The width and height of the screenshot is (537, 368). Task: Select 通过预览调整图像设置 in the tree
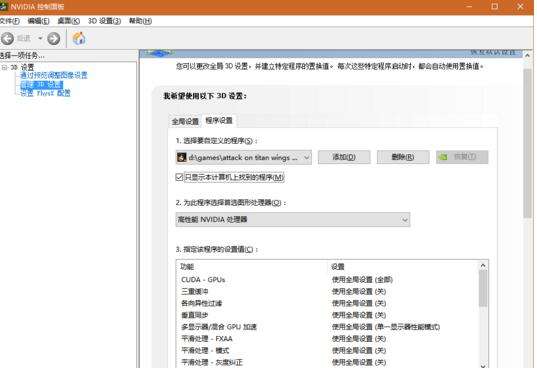tap(54, 75)
